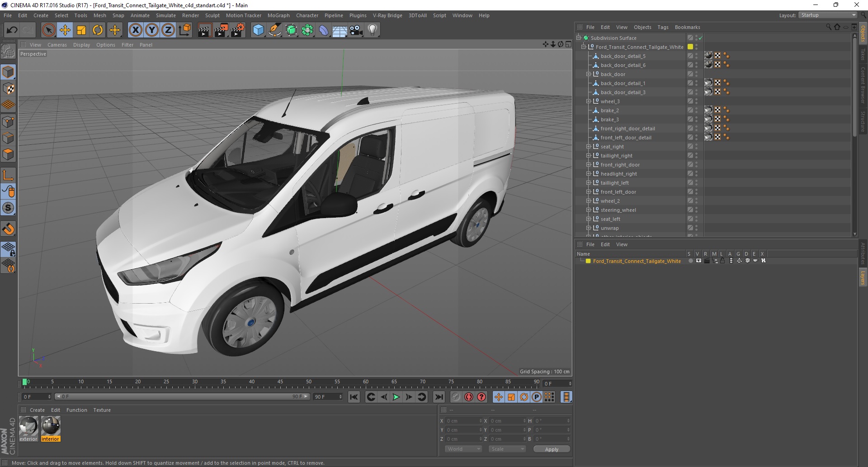This screenshot has height=467, width=868.
Task: Open viewport Cameras menu
Action: pos(57,45)
